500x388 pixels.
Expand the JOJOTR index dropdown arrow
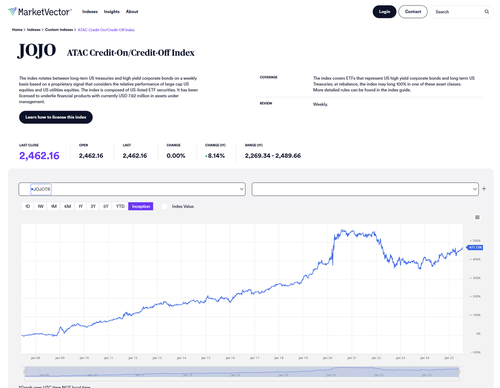241,189
